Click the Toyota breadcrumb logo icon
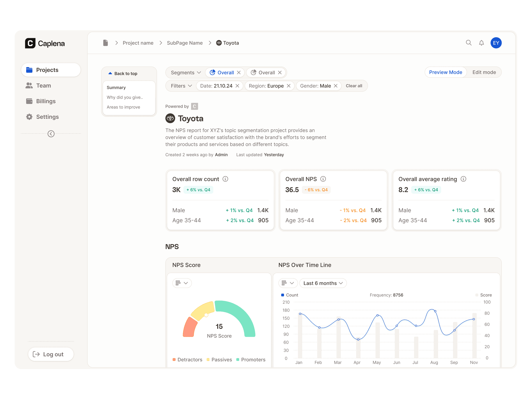 click(219, 43)
